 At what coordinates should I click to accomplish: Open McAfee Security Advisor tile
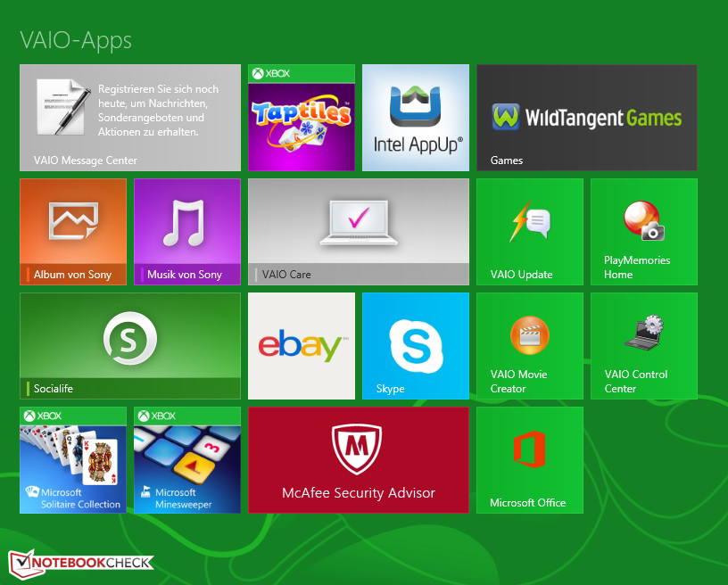click(x=359, y=460)
